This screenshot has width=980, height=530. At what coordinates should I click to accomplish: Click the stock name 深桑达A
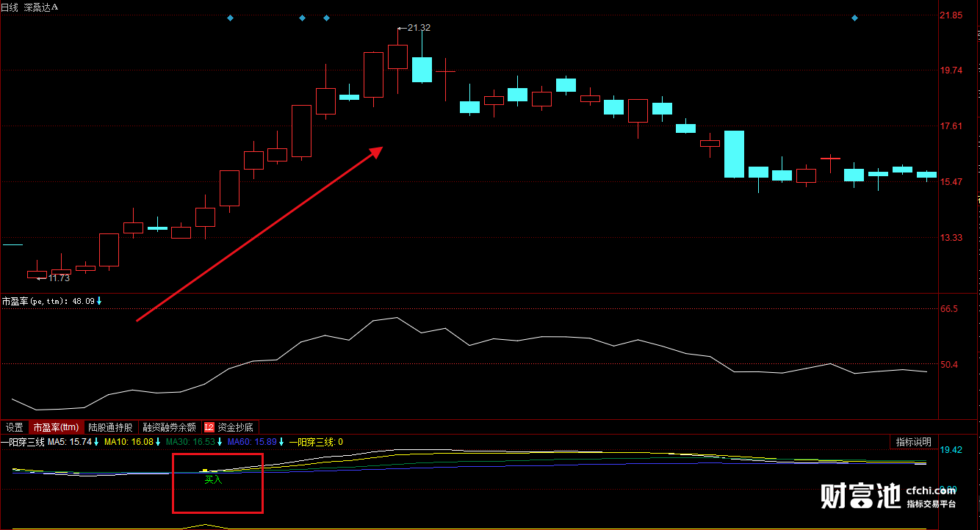point(41,7)
